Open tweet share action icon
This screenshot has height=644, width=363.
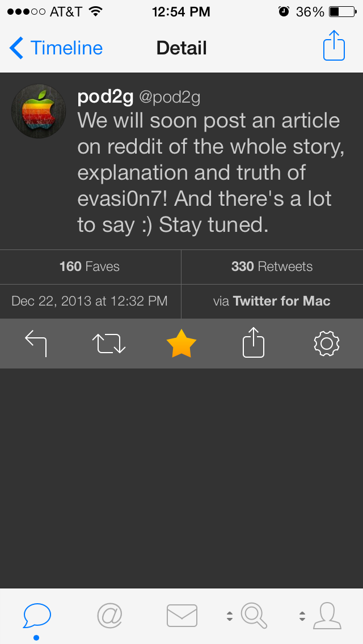[254, 344]
